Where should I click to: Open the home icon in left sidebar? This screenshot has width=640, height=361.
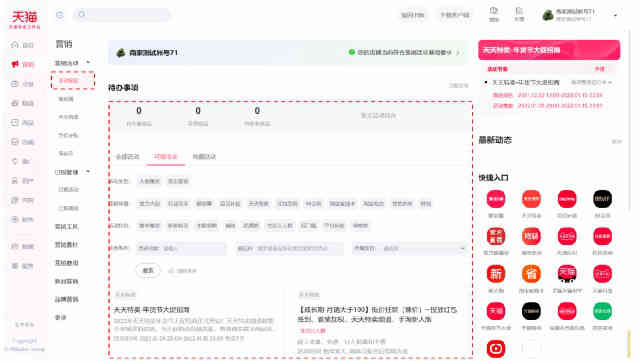pos(15,45)
